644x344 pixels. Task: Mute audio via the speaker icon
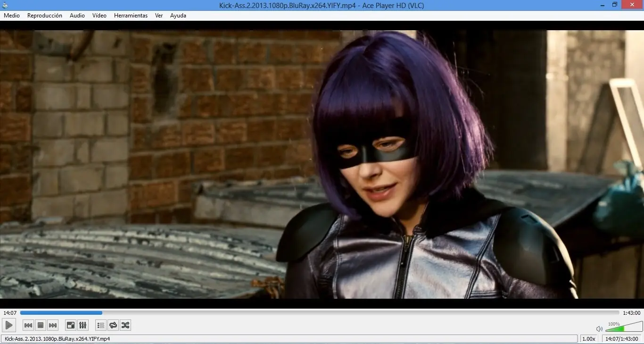pos(599,328)
